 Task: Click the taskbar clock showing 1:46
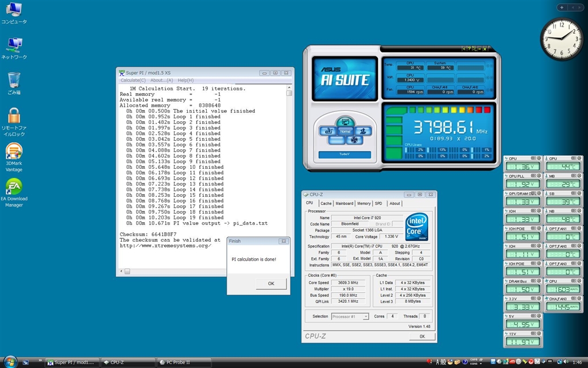[578, 362]
